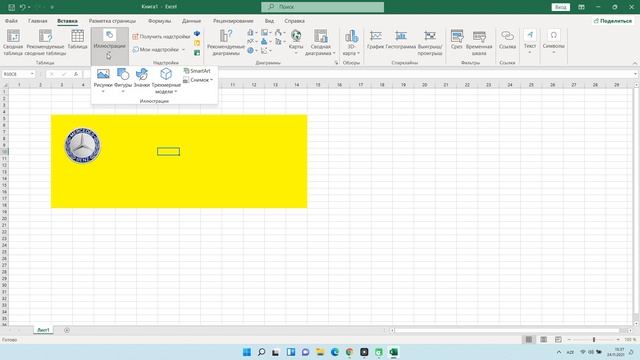Click the Name Box field
The image size is (640, 360).
pos(16,74)
